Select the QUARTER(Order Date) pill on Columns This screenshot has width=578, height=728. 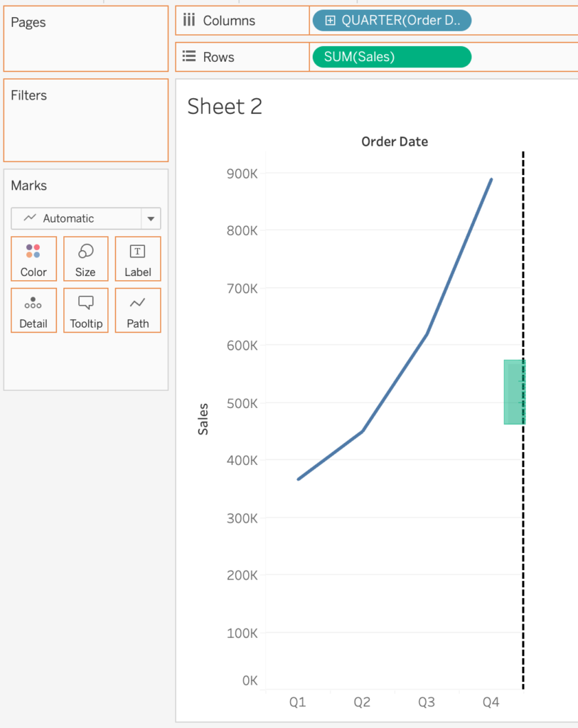pyautogui.click(x=398, y=21)
